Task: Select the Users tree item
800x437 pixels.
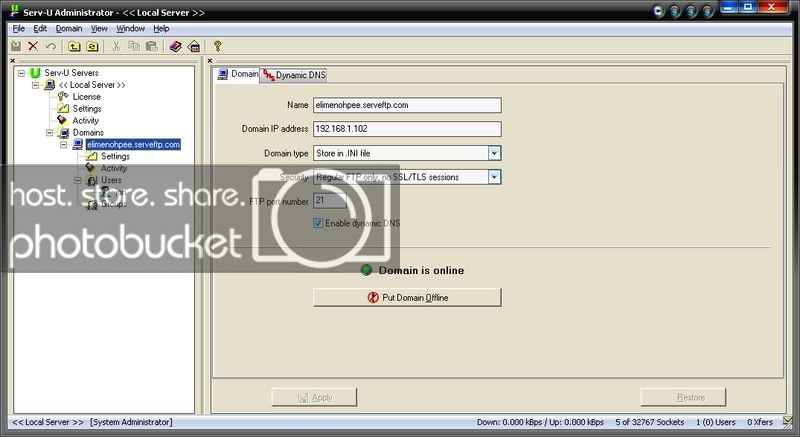Action: [x=111, y=180]
